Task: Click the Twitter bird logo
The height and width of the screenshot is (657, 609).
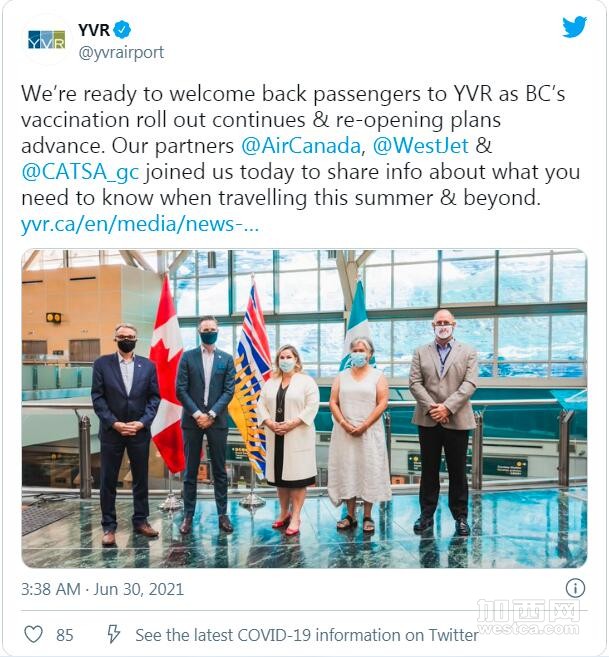Action: pos(574,27)
